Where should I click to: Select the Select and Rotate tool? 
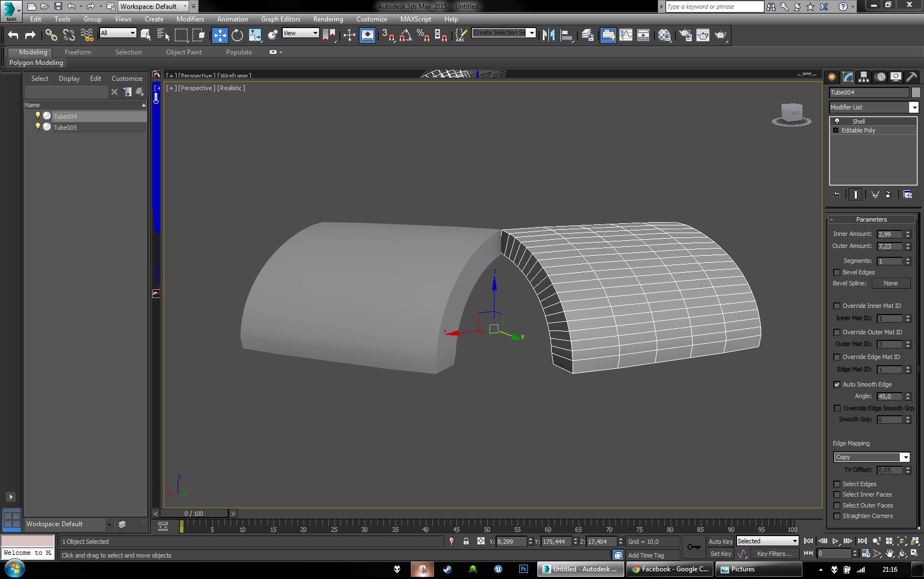(x=237, y=35)
